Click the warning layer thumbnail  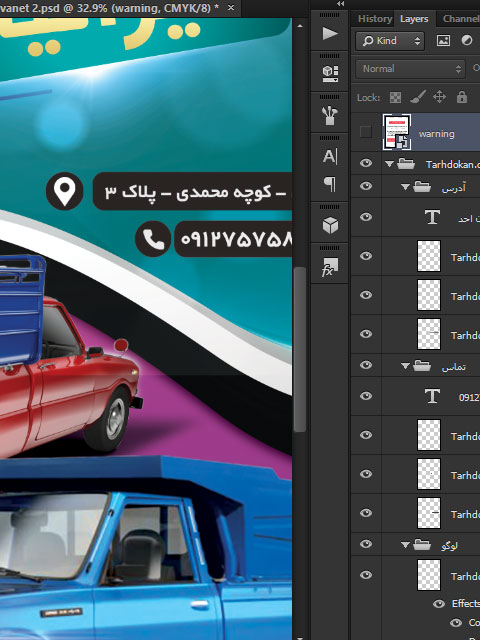pyautogui.click(x=397, y=132)
